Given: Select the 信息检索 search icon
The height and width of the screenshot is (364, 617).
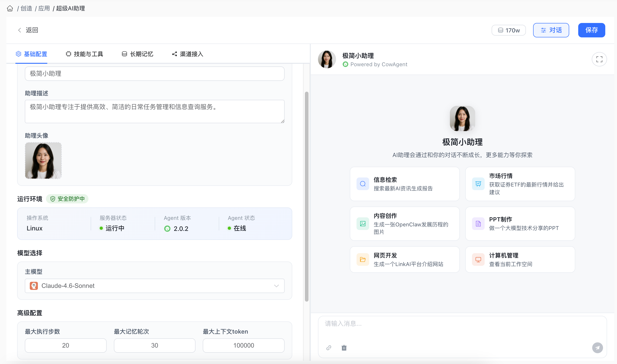Looking at the screenshot, I should [363, 184].
